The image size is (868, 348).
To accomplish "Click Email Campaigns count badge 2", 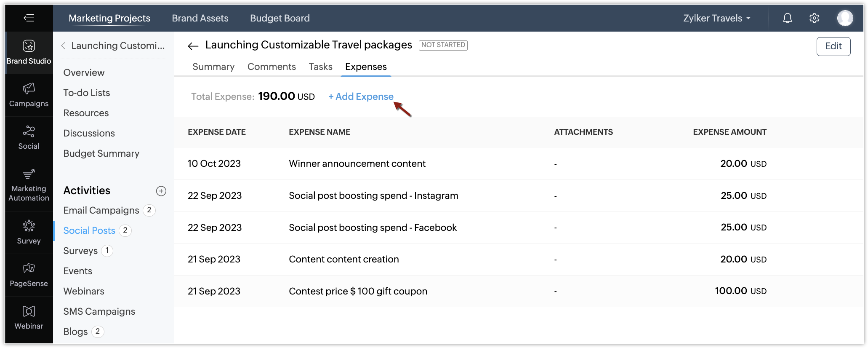I will point(149,210).
